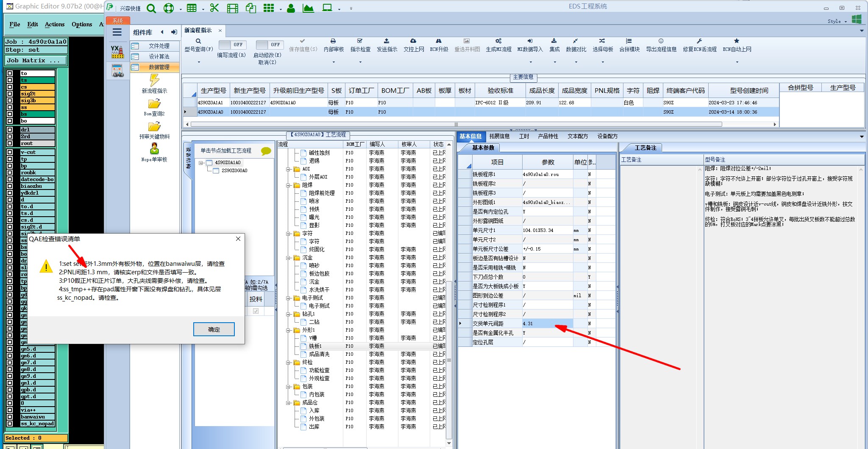Toggle checkbox for layer ss_kc_nopad
Viewport: 868px width, 449px height.
[x=10, y=424]
